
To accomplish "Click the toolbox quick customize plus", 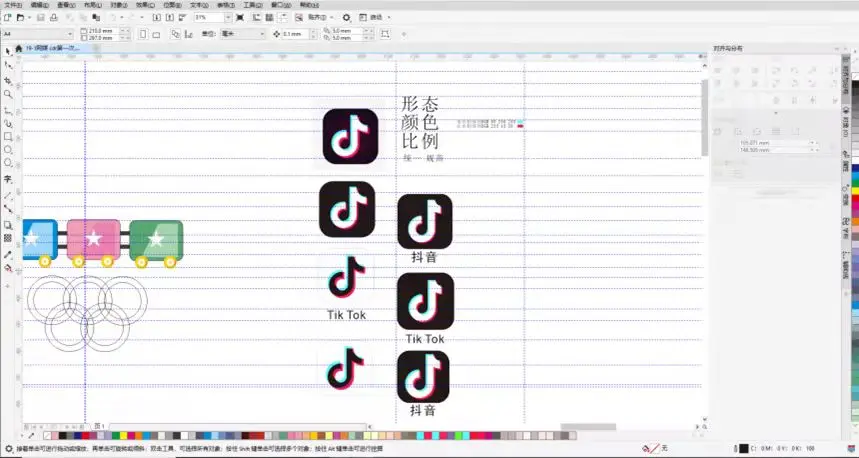I will (8, 286).
